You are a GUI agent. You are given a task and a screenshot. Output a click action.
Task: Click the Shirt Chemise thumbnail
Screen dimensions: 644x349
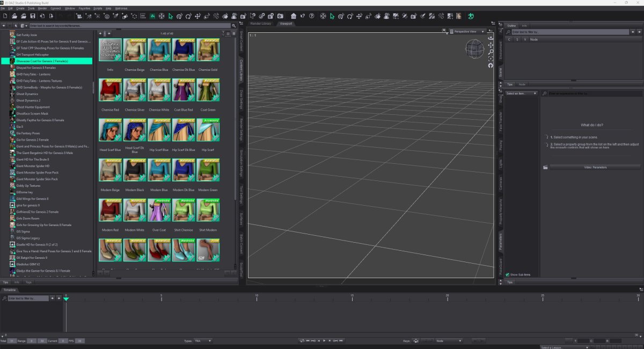click(x=183, y=210)
